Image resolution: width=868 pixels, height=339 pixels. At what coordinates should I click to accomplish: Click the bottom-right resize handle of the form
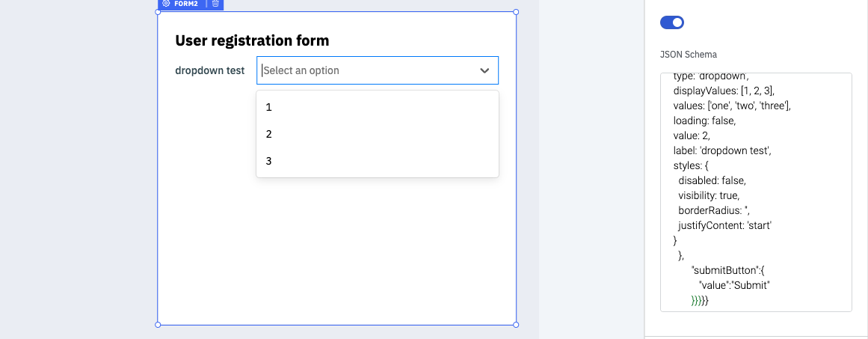click(516, 325)
